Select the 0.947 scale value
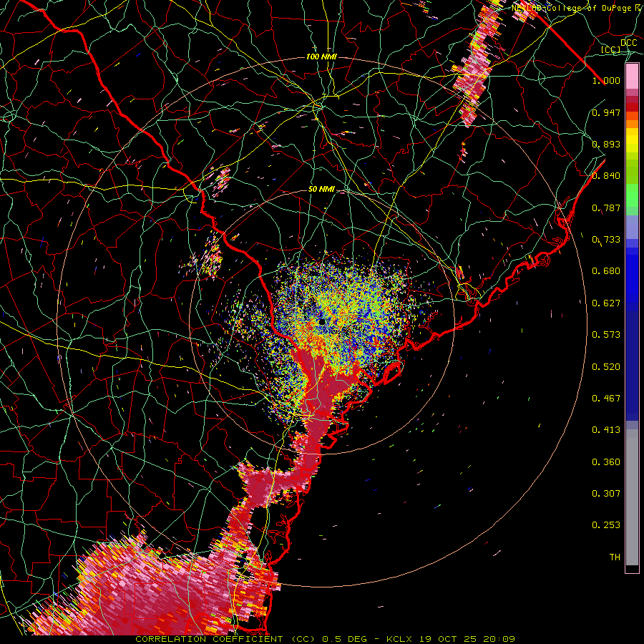Screen dimensions: 644x644 pyautogui.click(x=606, y=112)
